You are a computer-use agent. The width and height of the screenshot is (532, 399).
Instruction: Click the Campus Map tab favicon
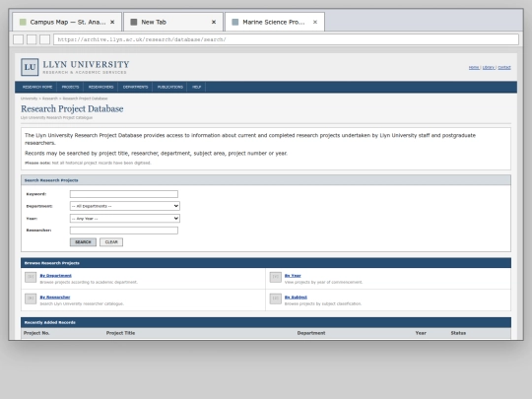click(x=23, y=22)
